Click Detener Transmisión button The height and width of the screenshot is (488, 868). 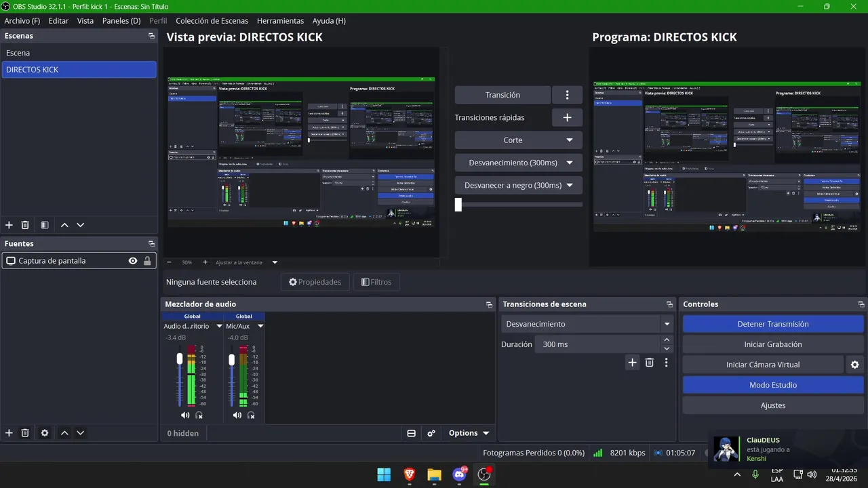[x=772, y=324]
